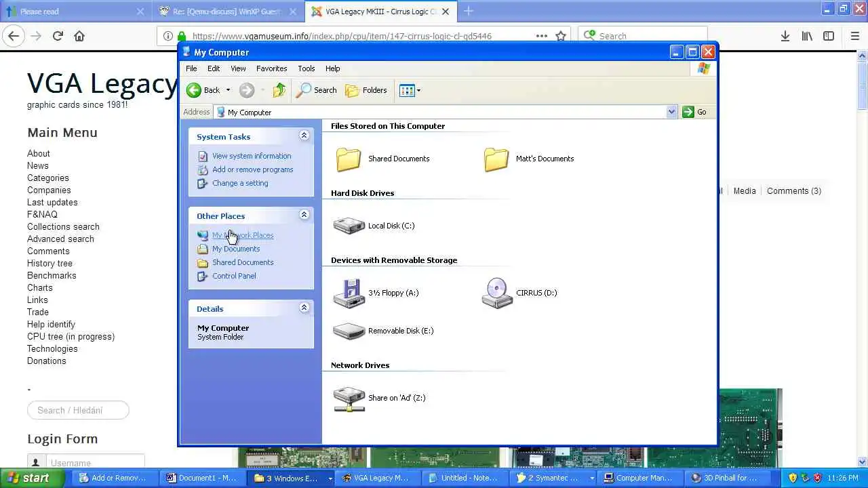Open the address bar dropdown in My Computer
The image size is (868, 488).
(x=671, y=112)
